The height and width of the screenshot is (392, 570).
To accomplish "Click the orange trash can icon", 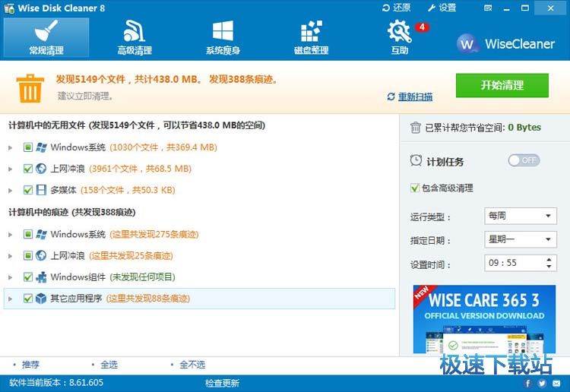I will click(x=30, y=88).
